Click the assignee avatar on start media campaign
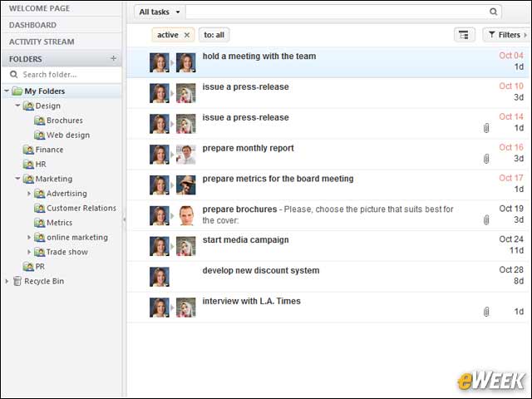This screenshot has width=532, height=399. 186,246
